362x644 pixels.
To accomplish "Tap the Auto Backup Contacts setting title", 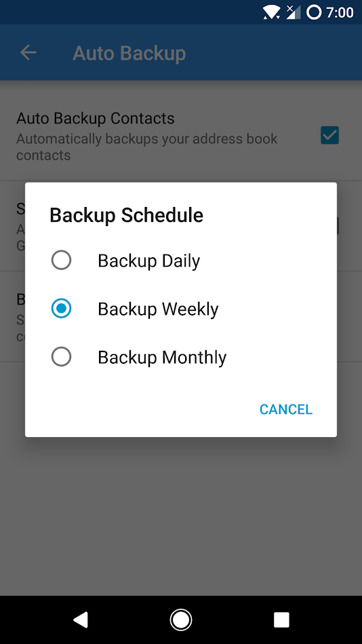I will (x=96, y=118).
